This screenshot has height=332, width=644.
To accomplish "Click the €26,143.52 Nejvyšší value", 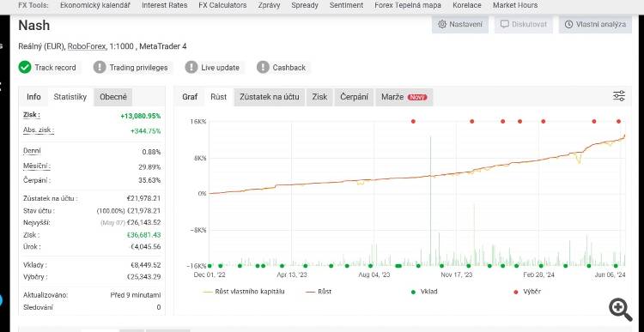I will pos(143,222).
